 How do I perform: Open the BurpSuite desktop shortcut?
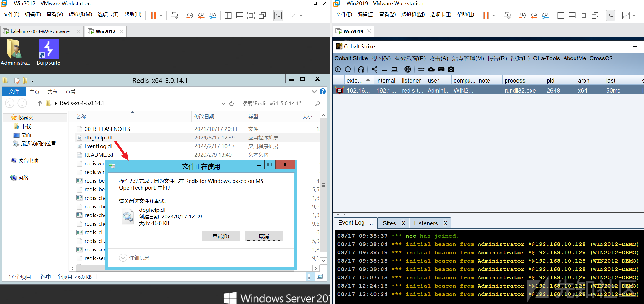[x=49, y=52]
